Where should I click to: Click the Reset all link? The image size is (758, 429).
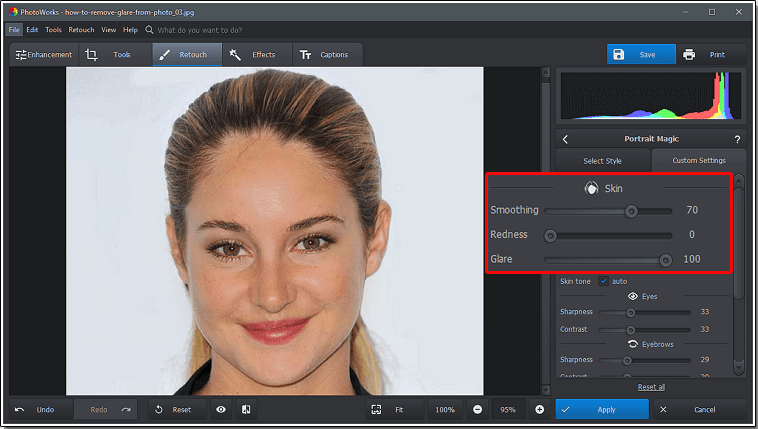click(x=651, y=387)
